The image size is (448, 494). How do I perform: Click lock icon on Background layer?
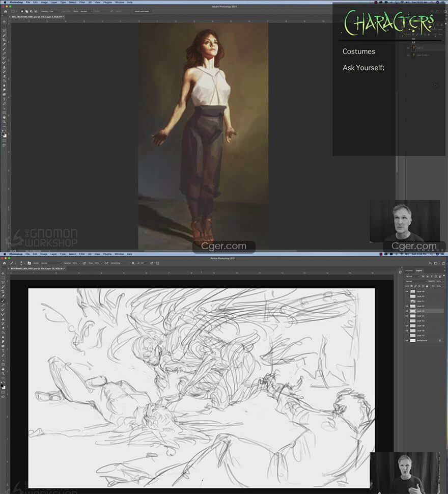point(440,341)
